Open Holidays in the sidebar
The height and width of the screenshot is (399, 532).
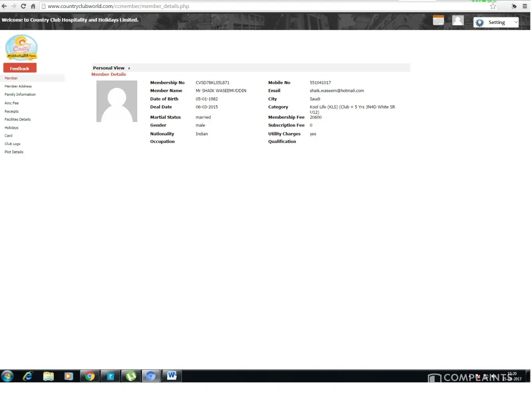click(12, 128)
